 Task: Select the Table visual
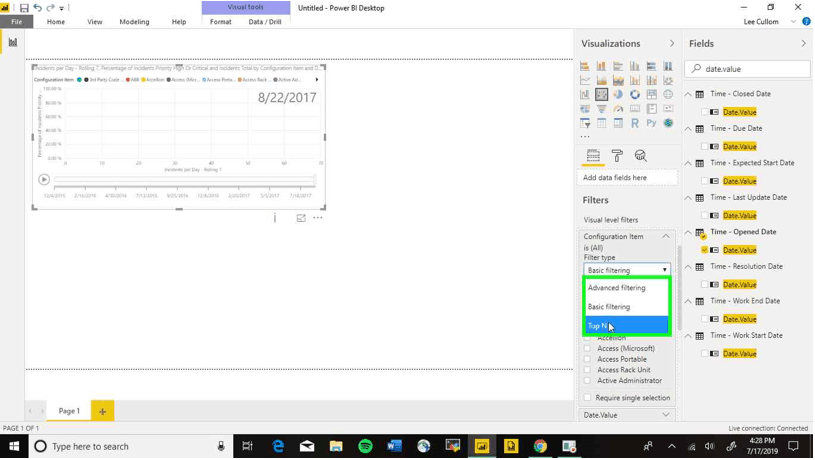click(601, 123)
